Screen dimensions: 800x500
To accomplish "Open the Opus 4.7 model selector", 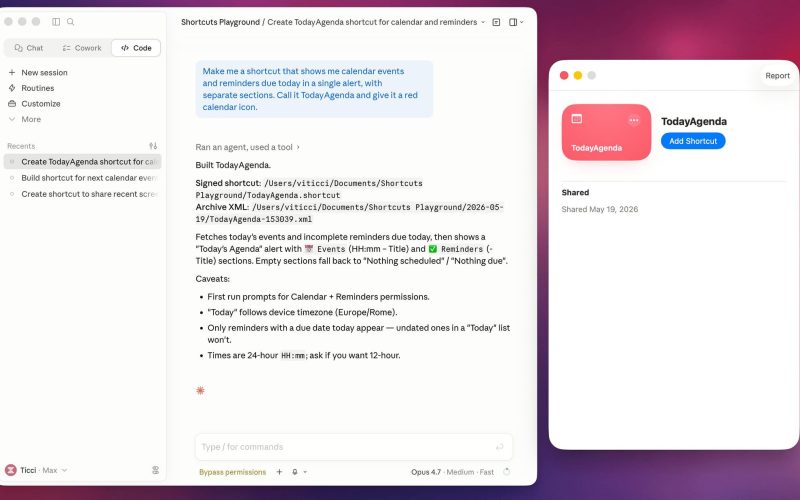I will point(452,472).
